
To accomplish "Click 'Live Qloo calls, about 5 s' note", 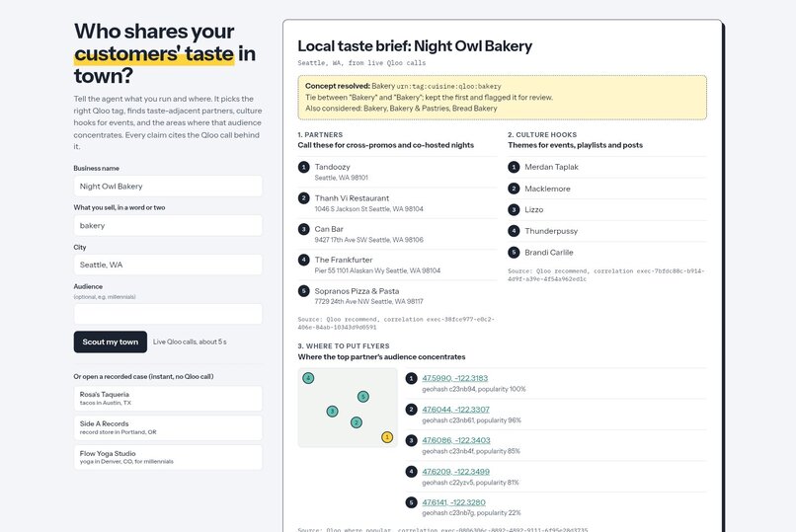I will [x=190, y=342].
